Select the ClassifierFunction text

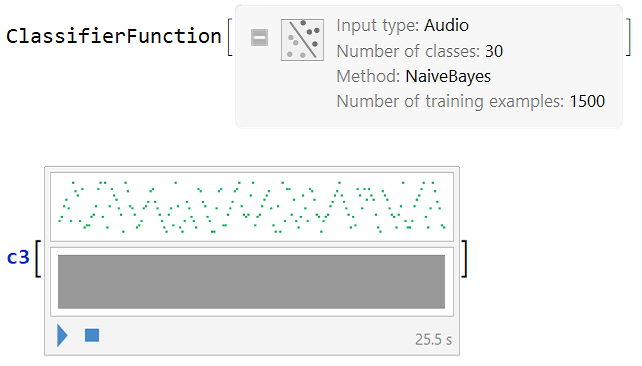pos(114,36)
